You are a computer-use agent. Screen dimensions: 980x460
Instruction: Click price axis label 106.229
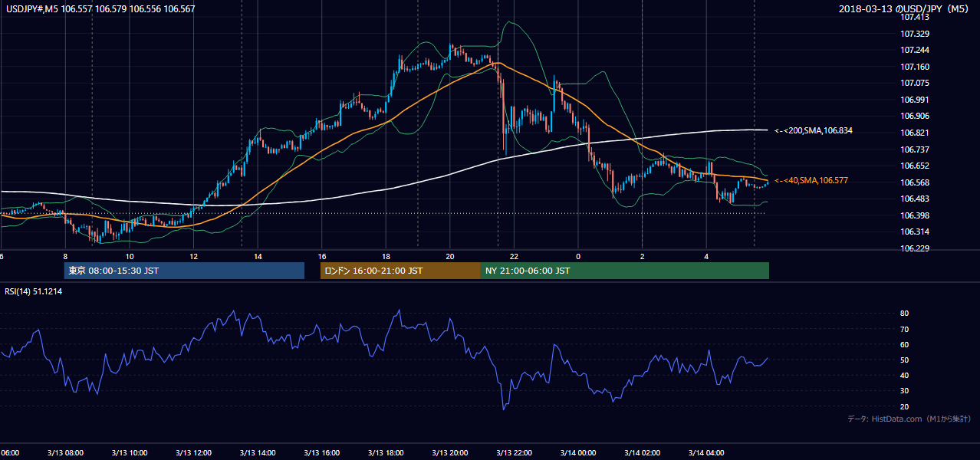click(x=914, y=248)
